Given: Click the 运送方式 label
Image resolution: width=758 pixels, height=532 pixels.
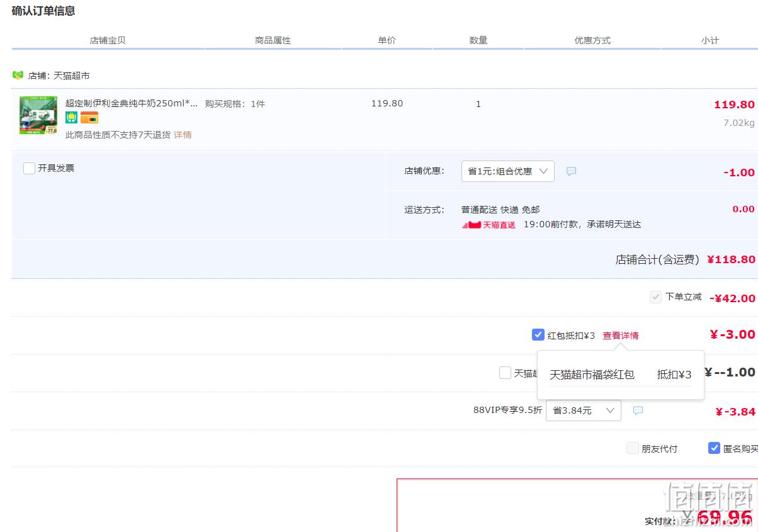Looking at the screenshot, I should pos(424,210).
